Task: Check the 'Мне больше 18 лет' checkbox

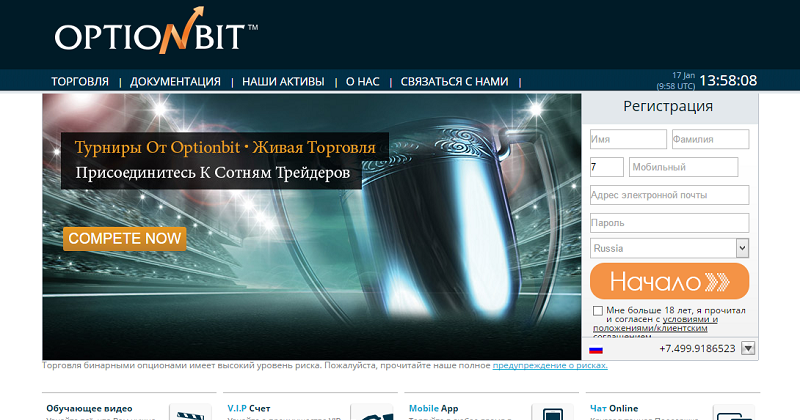Action: click(598, 311)
